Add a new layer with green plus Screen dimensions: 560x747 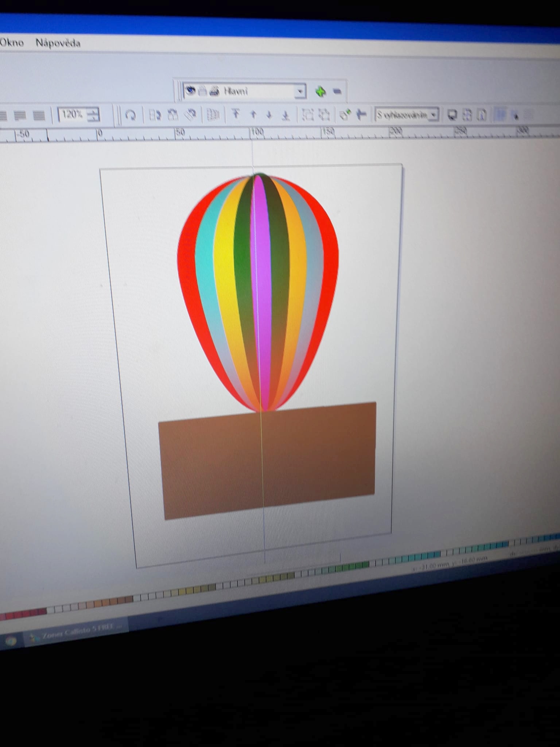click(x=320, y=92)
